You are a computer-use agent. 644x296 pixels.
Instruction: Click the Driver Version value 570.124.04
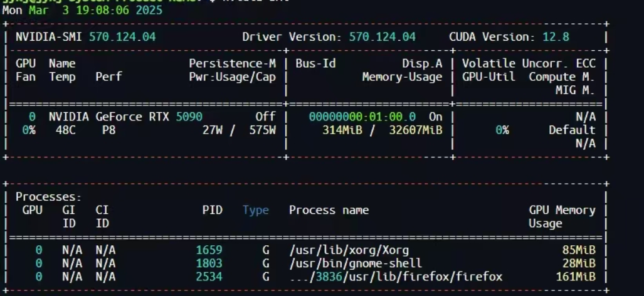point(383,37)
